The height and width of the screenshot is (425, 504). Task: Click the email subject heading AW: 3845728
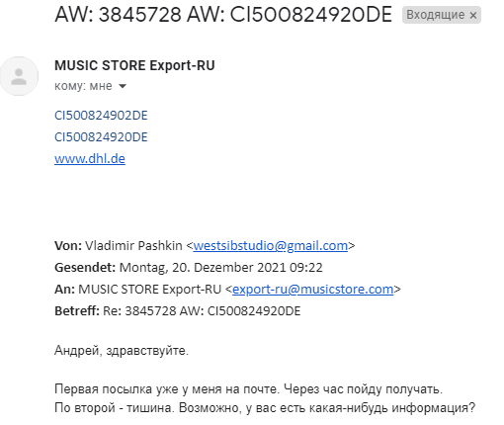[x=223, y=15]
